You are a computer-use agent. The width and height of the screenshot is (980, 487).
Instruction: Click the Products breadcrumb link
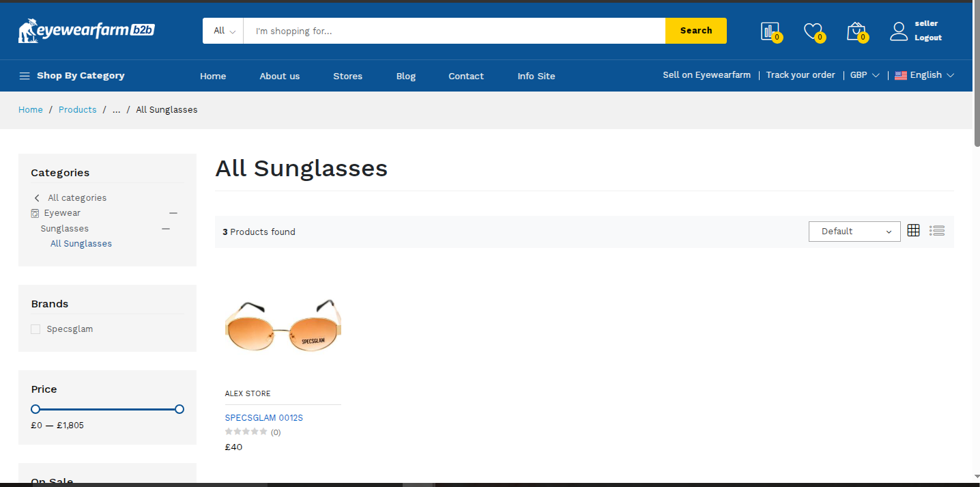(x=78, y=110)
